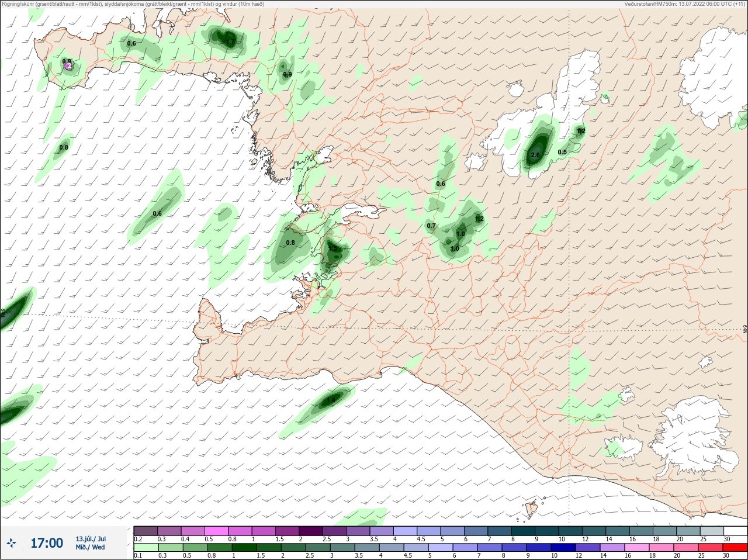Select bright pink 0.5 swatch in upper legend
The image size is (748, 560).
[x=217, y=531]
